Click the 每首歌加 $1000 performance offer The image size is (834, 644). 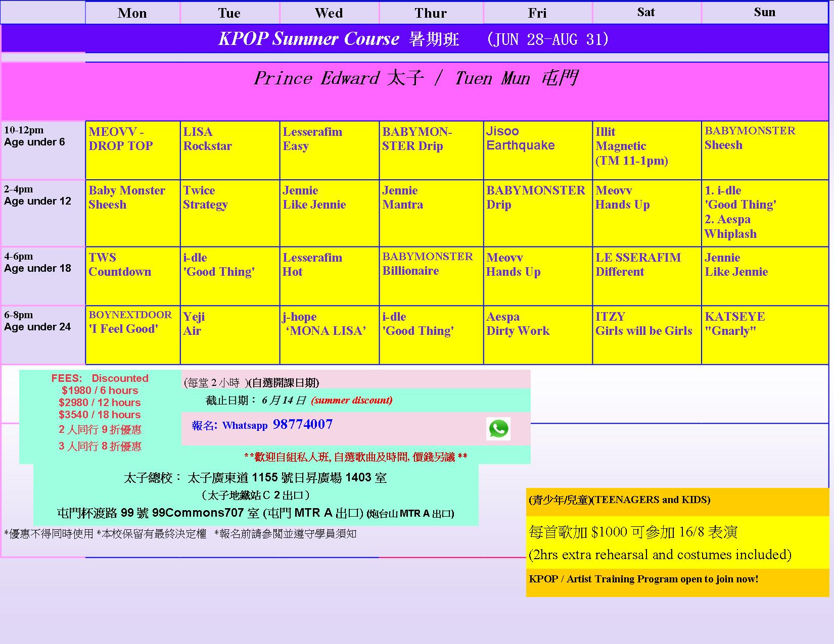633,532
